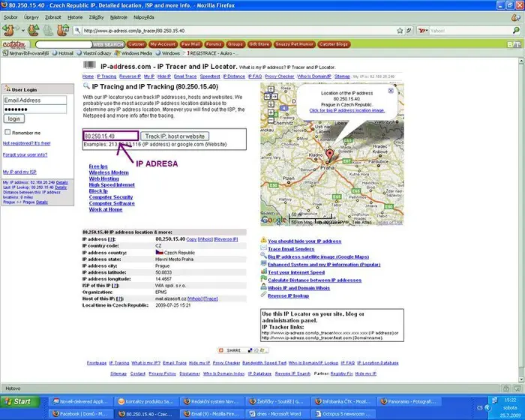Zoom in on the map
The image size is (525, 420).
coord(271,112)
